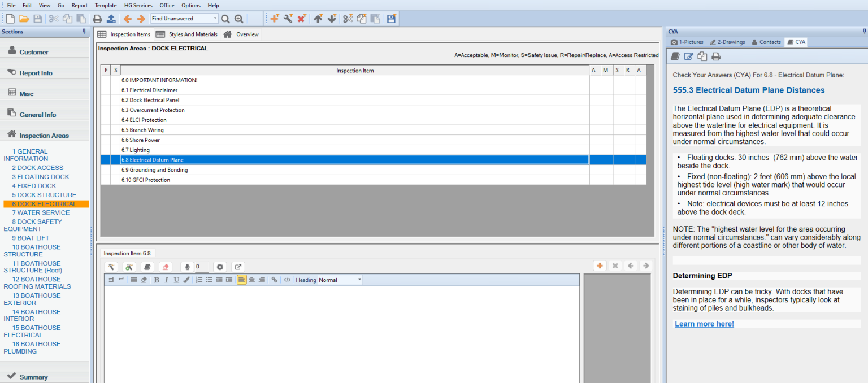Click the orange plus add-template-item icon
The width and height of the screenshot is (868, 383).
click(274, 19)
